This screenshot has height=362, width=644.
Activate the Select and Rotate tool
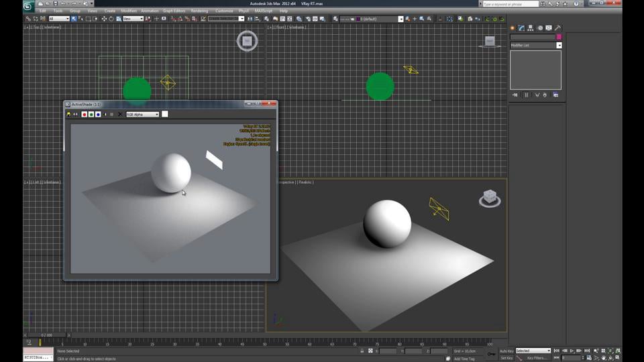111,19
